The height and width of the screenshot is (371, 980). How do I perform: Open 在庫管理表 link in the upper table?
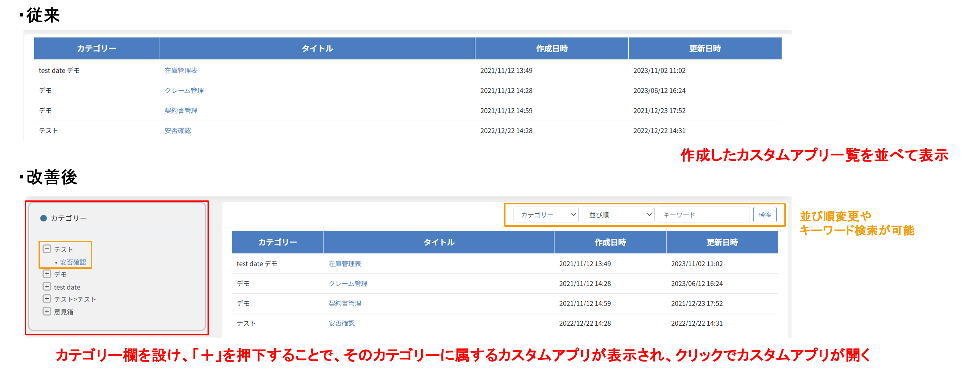[181, 71]
